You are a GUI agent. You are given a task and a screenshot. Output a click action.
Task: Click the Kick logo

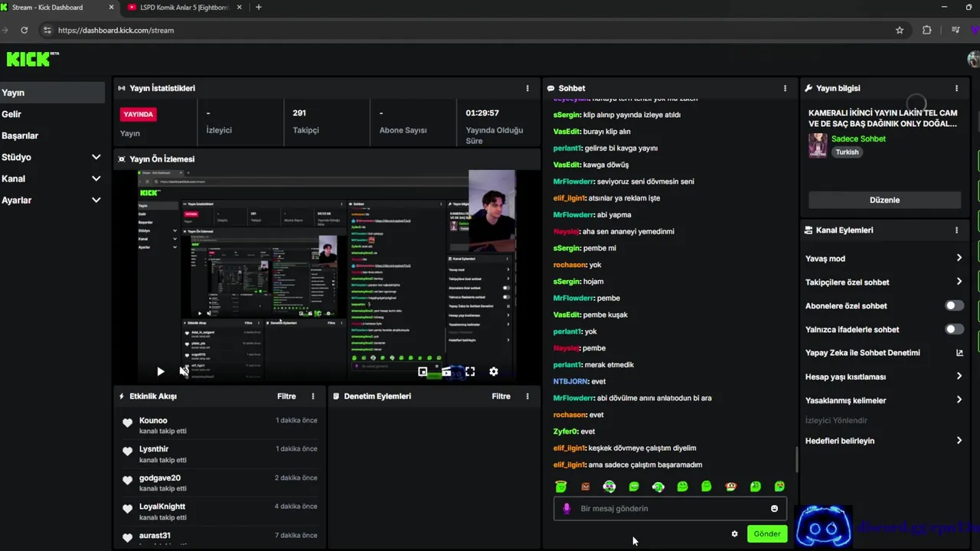coord(32,59)
